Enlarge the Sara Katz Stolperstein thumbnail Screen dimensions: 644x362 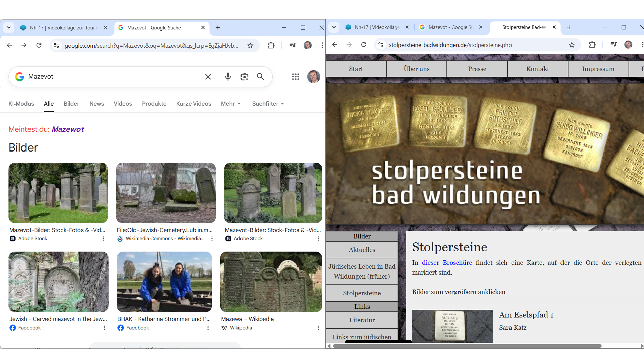(452, 326)
